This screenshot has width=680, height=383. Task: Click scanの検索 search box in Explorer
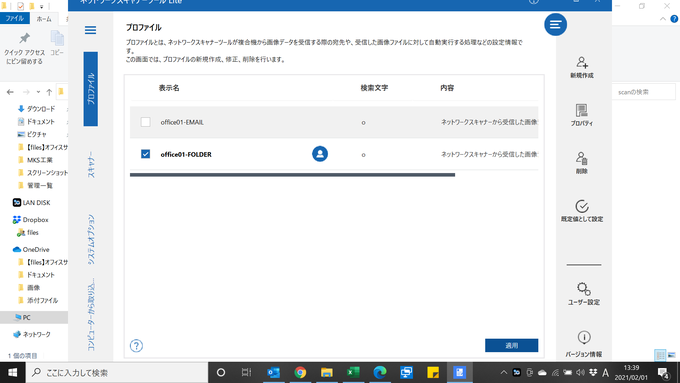pos(644,92)
